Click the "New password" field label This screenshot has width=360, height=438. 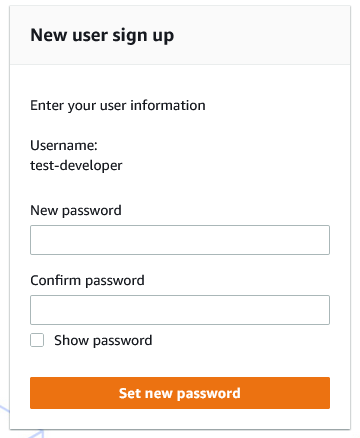(76, 211)
